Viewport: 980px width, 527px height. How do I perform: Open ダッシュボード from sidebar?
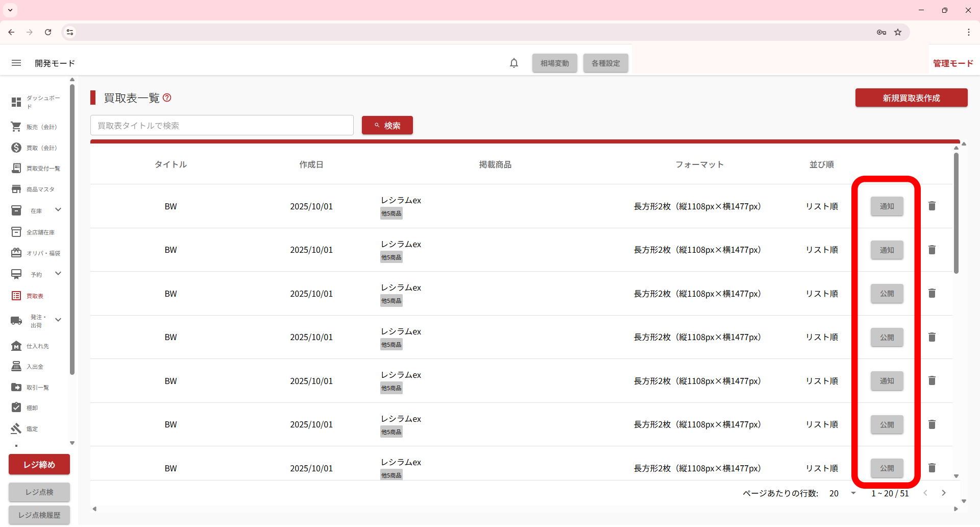click(x=36, y=102)
